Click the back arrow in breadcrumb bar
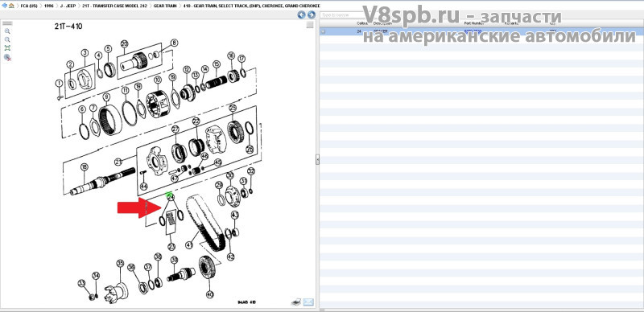This screenshot has height=312, width=644. click(x=4, y=6)
